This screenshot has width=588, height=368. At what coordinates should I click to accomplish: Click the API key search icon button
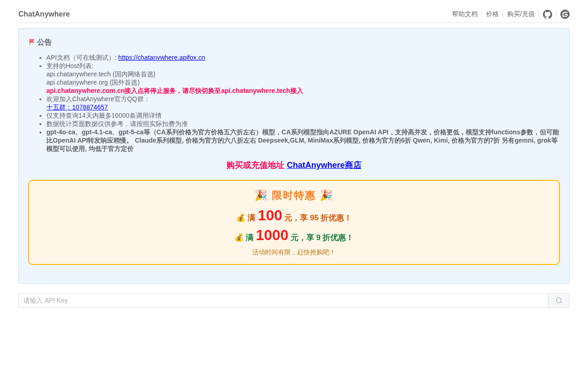559,300
